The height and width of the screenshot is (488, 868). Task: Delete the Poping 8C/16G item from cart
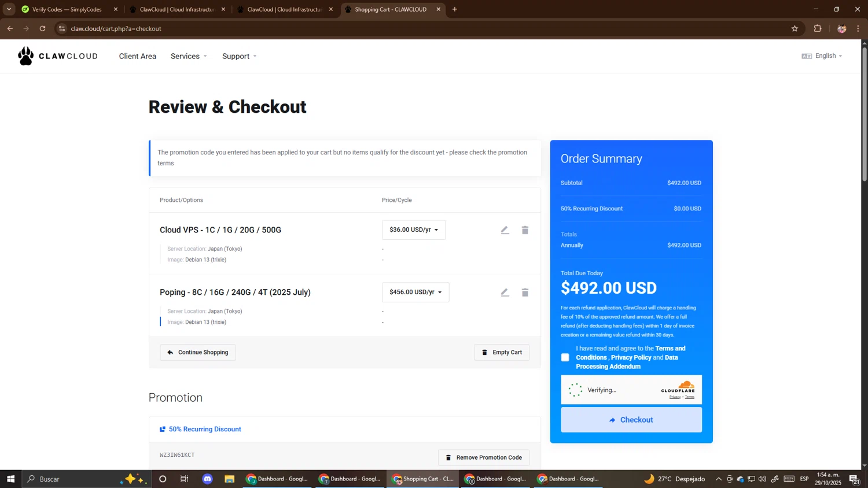(x=525, y=293)
